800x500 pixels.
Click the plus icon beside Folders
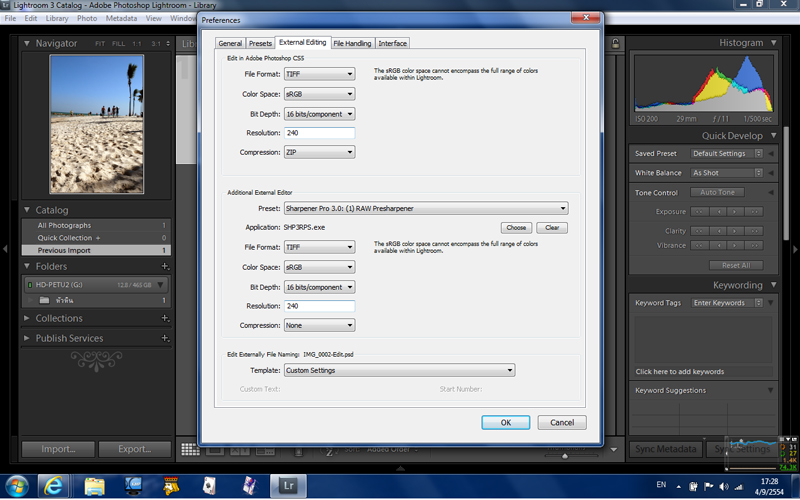pyautogui.click(x=165, y=266)
